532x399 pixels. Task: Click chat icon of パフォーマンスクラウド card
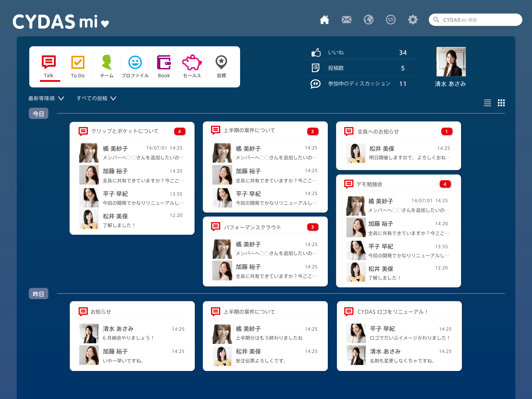click(215, 227)
